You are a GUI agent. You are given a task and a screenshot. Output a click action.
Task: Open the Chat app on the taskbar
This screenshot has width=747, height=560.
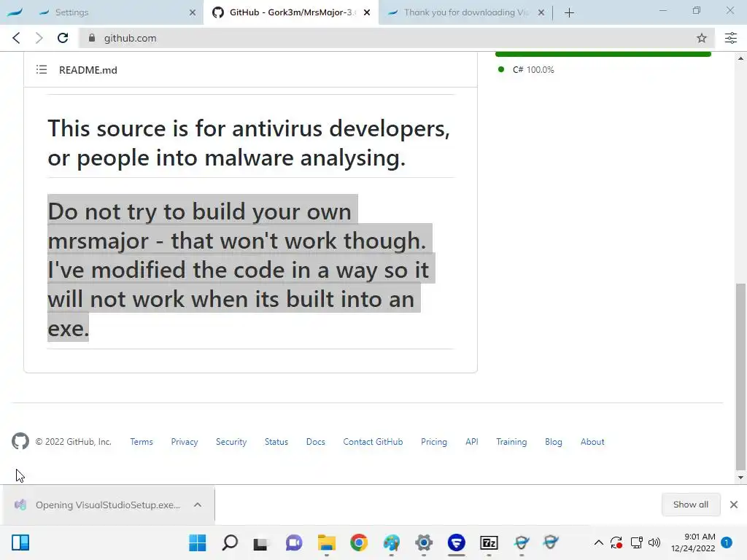(294, 542)
